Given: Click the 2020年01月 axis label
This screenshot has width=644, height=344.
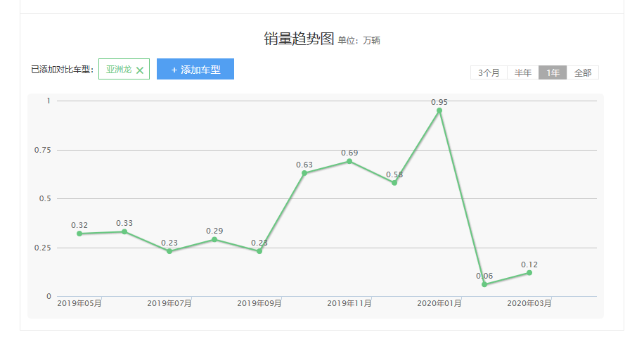Looking at the screenshot, I should click(x=439, y=303).
